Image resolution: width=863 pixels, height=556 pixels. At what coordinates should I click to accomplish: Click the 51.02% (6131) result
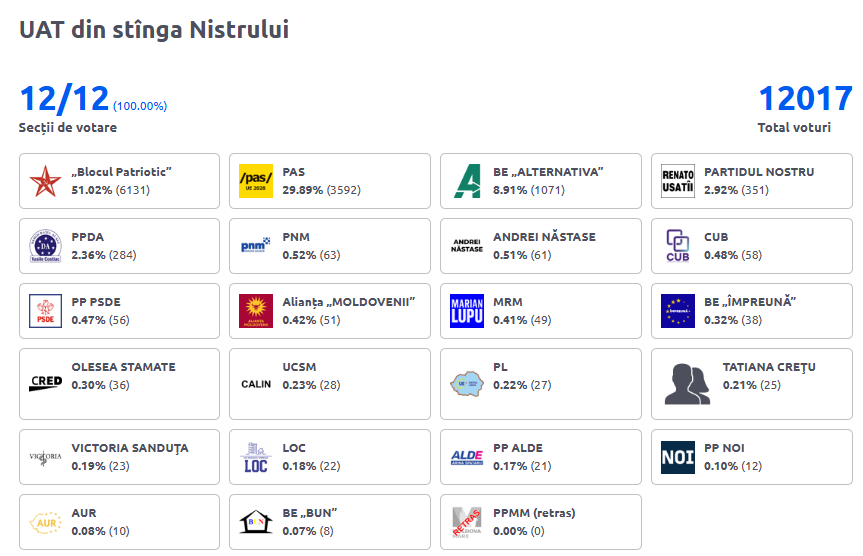[x=110, y=190]
